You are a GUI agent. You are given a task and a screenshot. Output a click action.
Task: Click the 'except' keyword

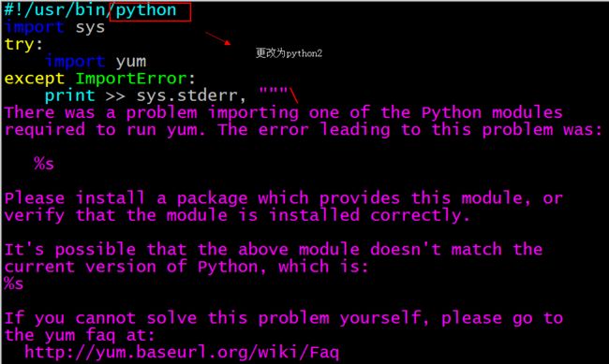coord(34,79)
